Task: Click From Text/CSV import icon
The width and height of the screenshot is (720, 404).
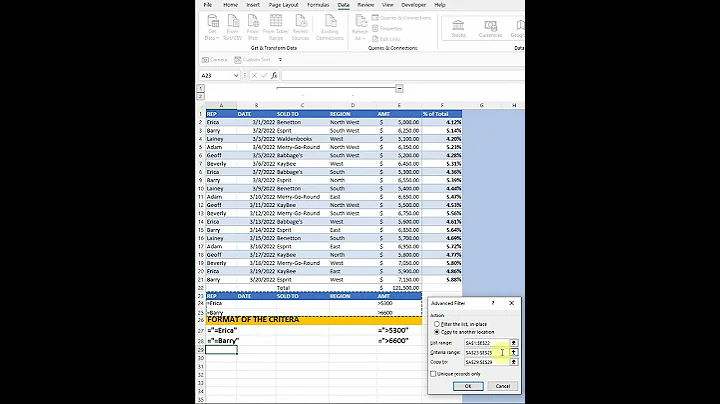Action: click(232, 28)
